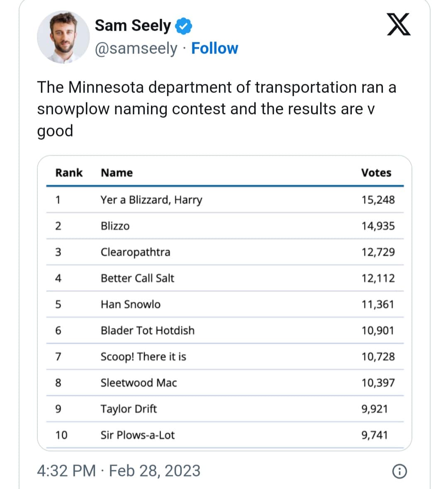Click the Sir Plows-a-Lot entry
Image resolution: width=448 pixels, height=489 pixels.
[137, 435]
